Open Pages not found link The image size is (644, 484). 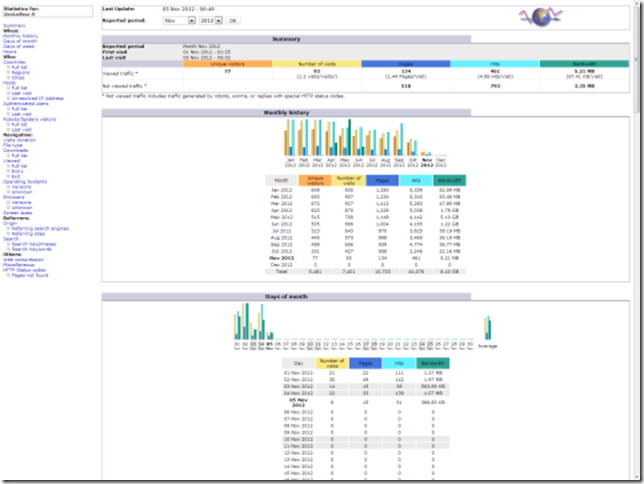click(x=30, y=275)
